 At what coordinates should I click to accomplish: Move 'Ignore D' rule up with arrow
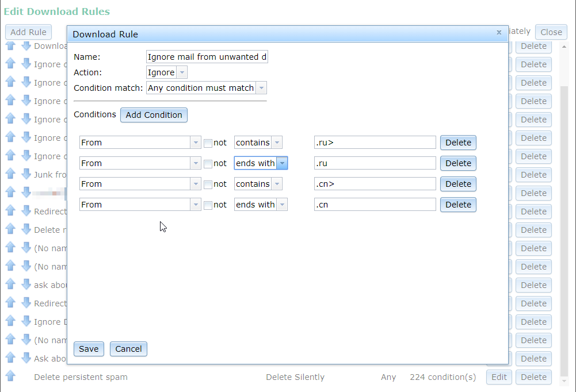pos(10,321)
